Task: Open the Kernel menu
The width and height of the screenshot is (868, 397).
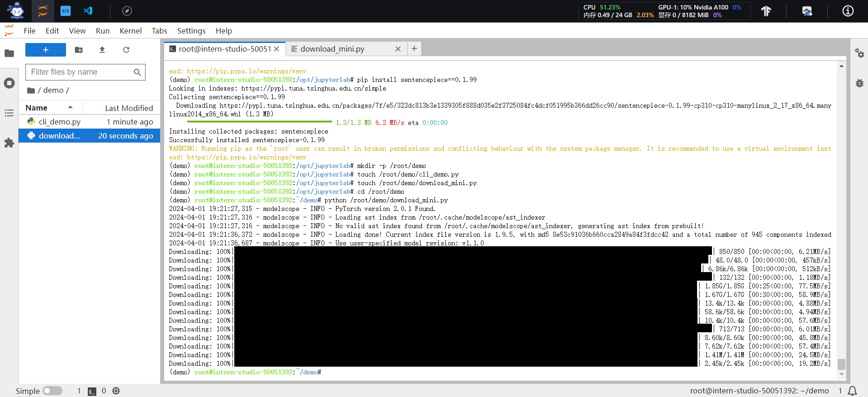Action: click(130, 31)
